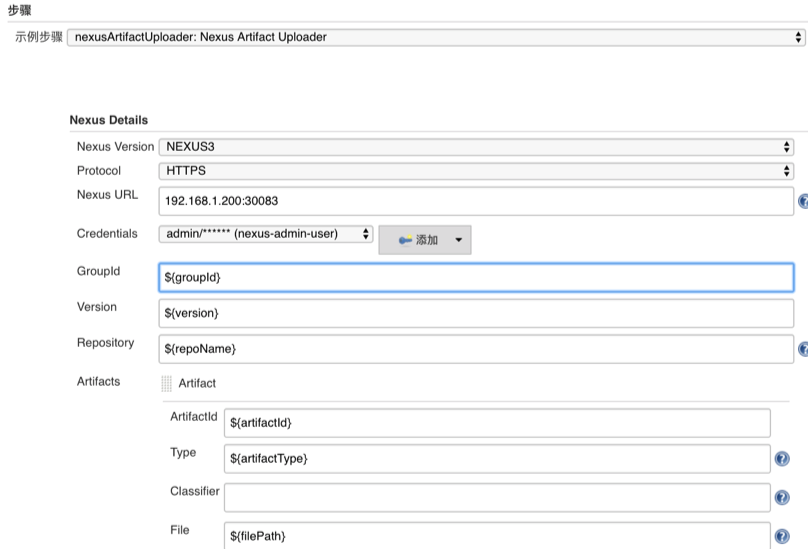
Task: Open help for the File field
Action: coord(782,536)
